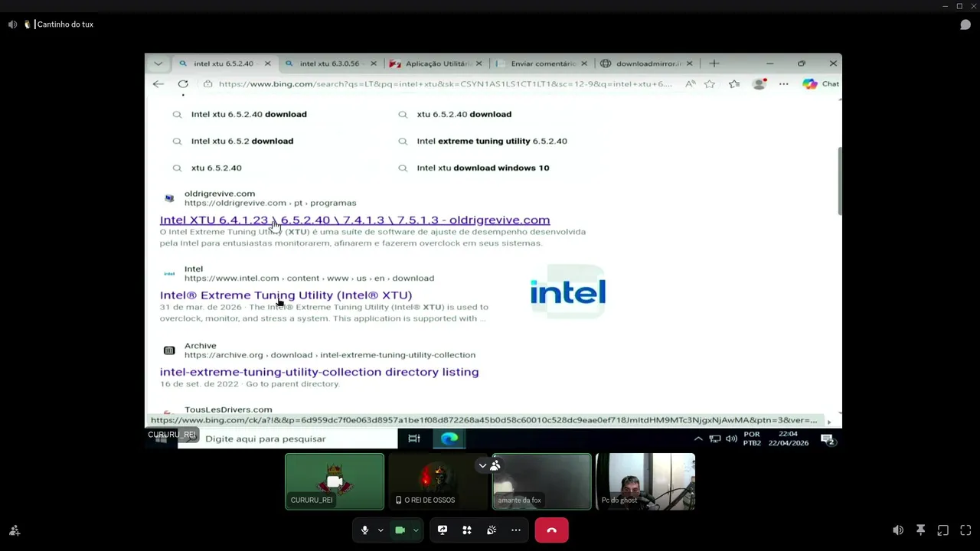Image resolution: width=980 pixels, height=551 pixels.
Task: Close the intel xtu 6.3.0.56 tab
Action: [x=373, y=64]
